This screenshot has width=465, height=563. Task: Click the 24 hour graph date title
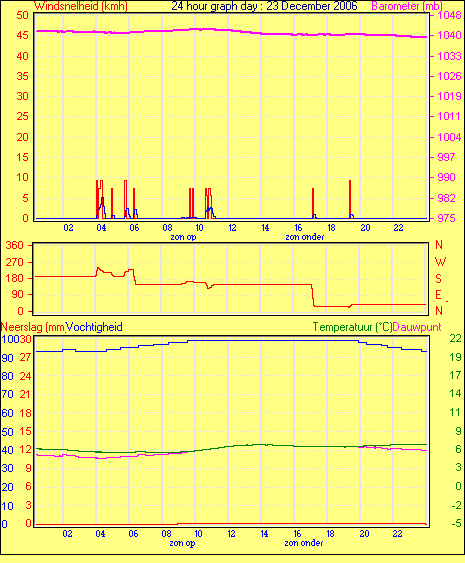point(264,6)
